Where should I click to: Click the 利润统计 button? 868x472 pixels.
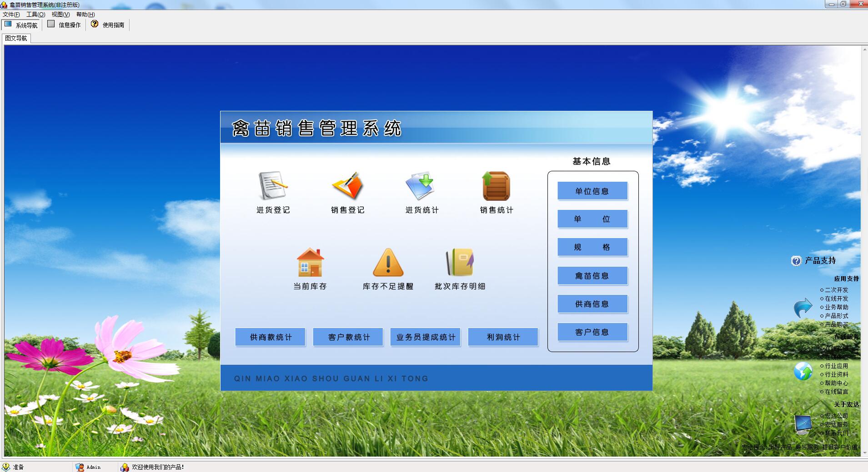(503, 337)
